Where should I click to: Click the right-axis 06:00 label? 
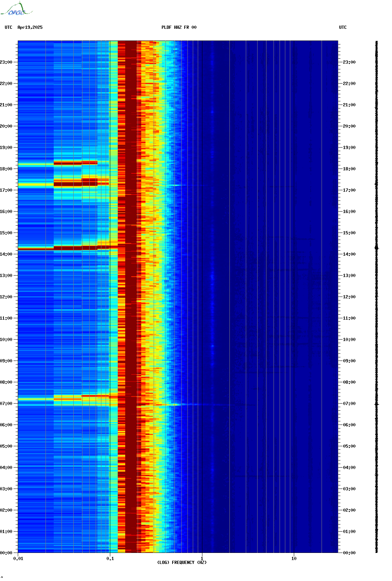(349, 425)
